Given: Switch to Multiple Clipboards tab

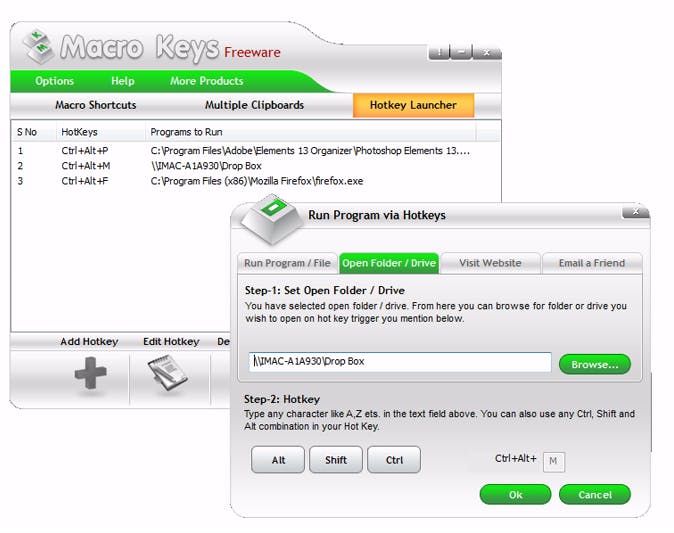Looking at the screenshot, I should click(254, 105).
